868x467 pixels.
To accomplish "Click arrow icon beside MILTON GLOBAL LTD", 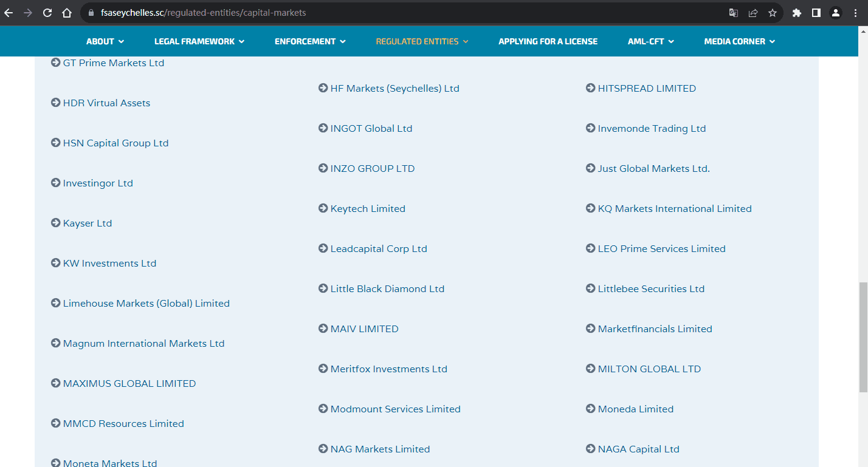I will (591, 369).
